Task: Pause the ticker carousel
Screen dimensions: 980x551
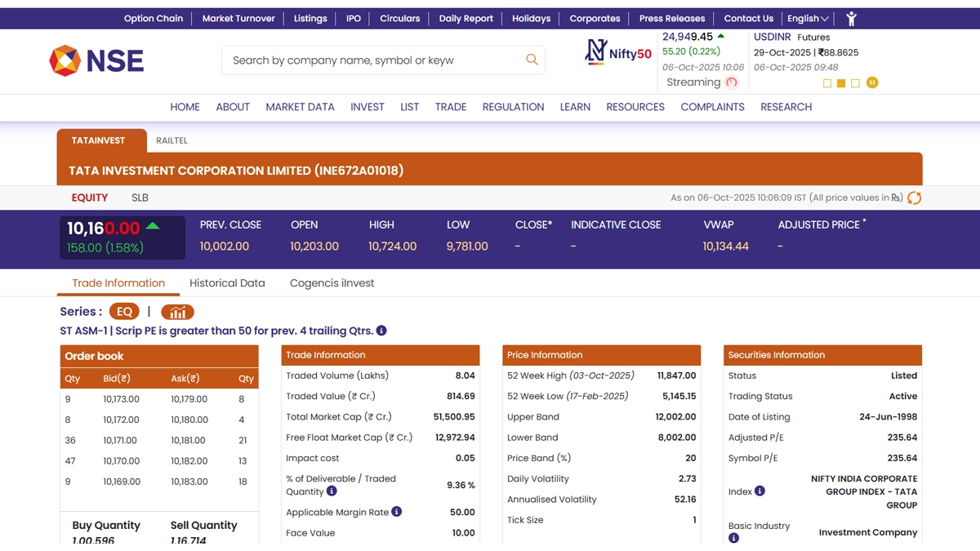Action: click(x=872, y=82)
